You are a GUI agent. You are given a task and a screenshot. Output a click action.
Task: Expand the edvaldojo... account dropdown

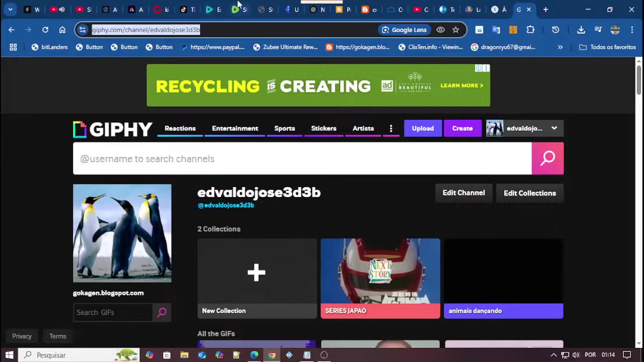pos(554,128)
